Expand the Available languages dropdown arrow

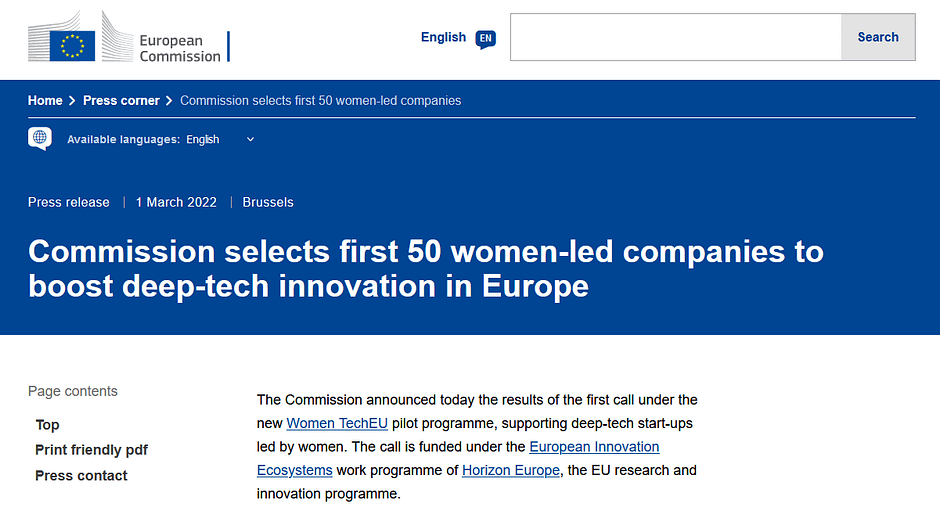[x=251, y=139]
